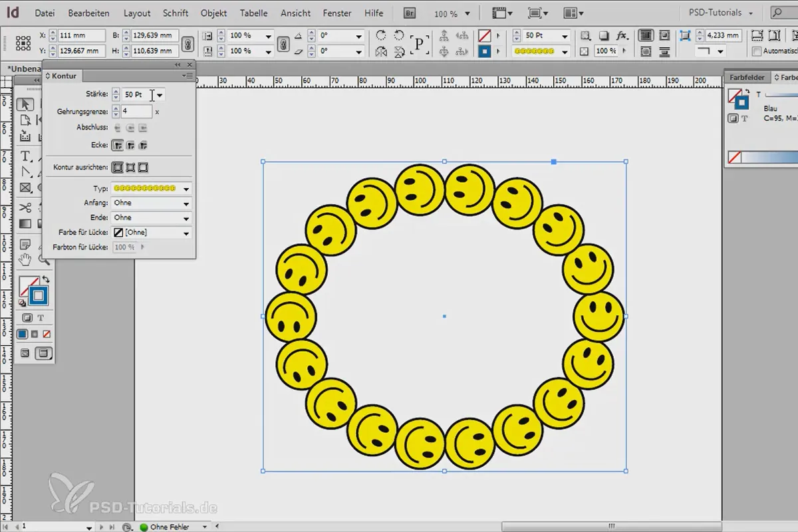This screenshot has height=532, width=798.
Task: Open Kontur panel flyout menu
Action: click(189, 76)
